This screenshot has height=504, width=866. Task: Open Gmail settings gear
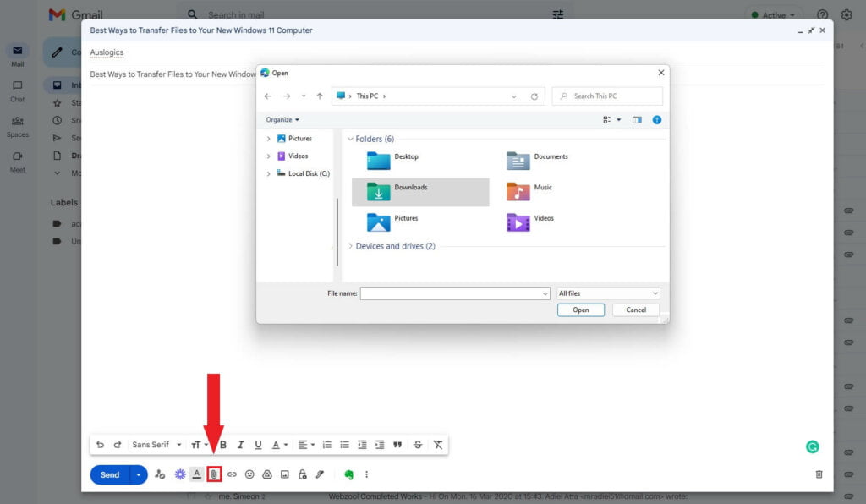pos(847,14)
